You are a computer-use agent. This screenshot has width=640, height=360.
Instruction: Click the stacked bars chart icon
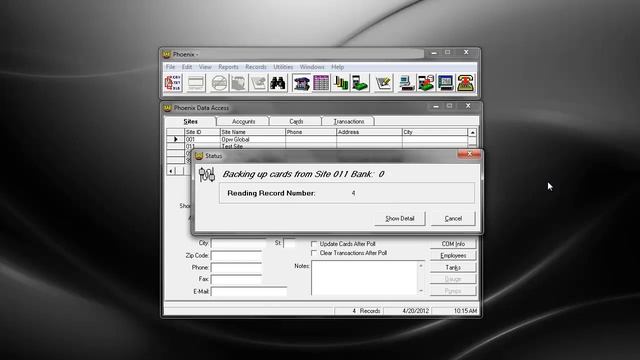click(x=340, y=83)
